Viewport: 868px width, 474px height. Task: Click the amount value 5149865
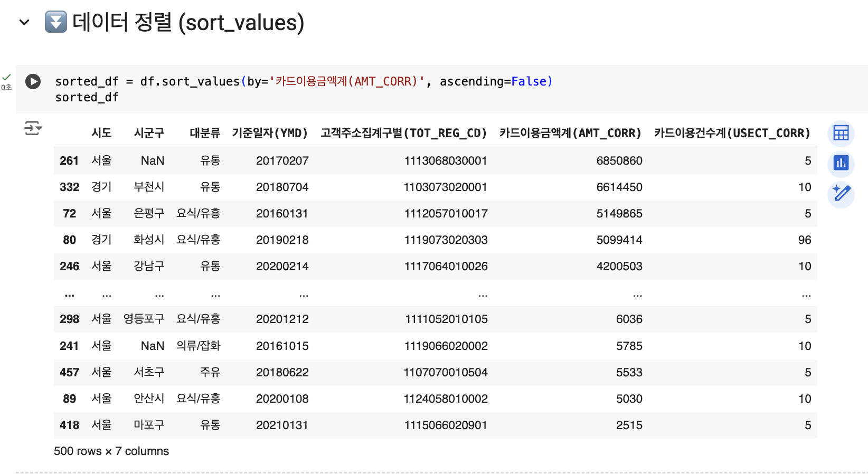click(x=619, y=213)
